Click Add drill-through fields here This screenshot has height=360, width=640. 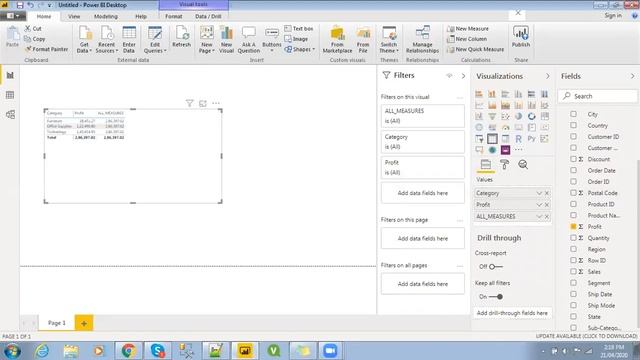[512, 313]
